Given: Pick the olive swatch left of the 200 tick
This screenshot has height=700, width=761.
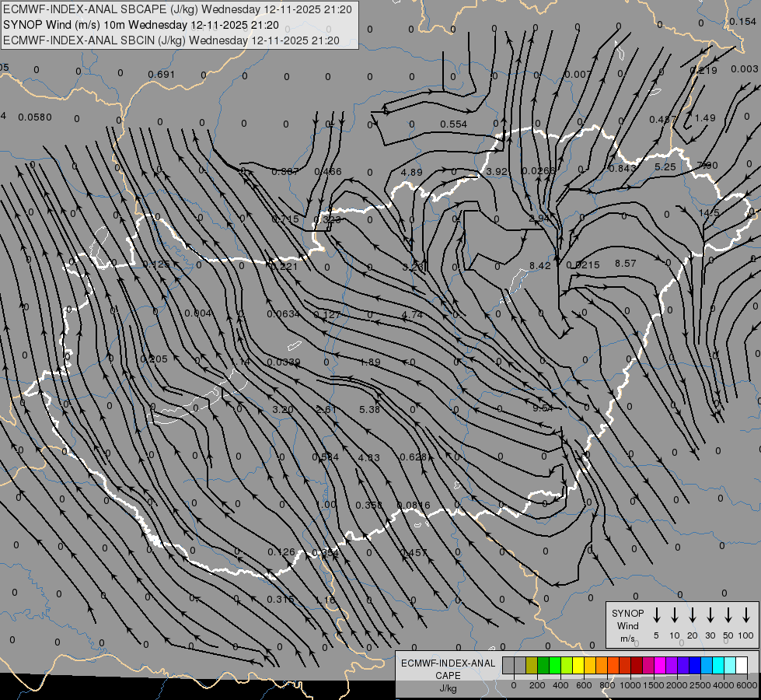Looking at the screenshot, I should (532, 665).
